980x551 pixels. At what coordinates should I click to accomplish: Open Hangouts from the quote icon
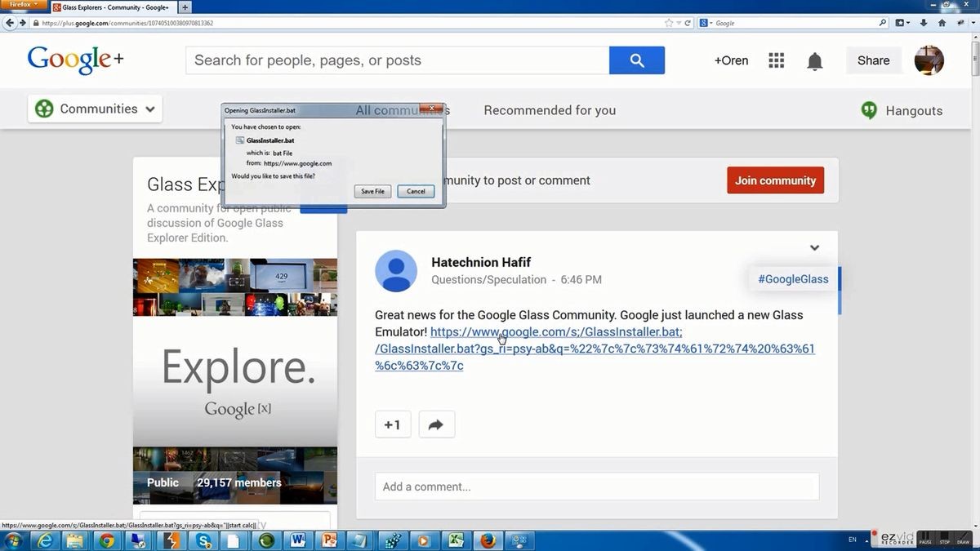[869, 110]
